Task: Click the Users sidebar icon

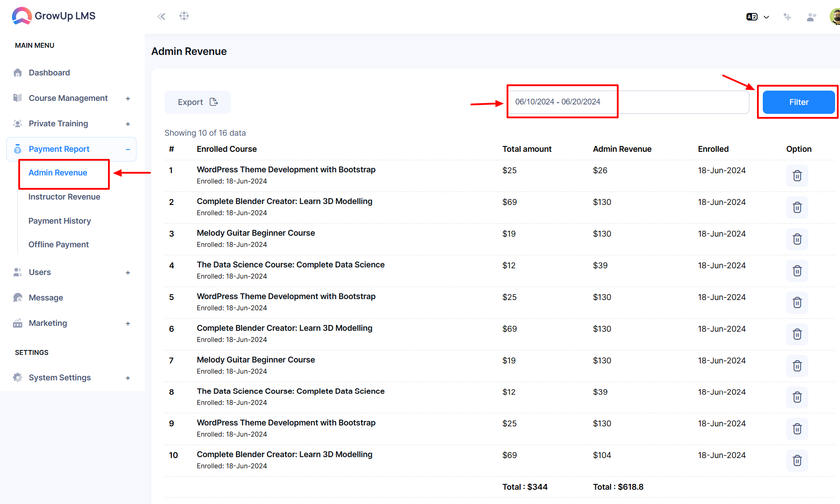Action: tap(17, 272)
